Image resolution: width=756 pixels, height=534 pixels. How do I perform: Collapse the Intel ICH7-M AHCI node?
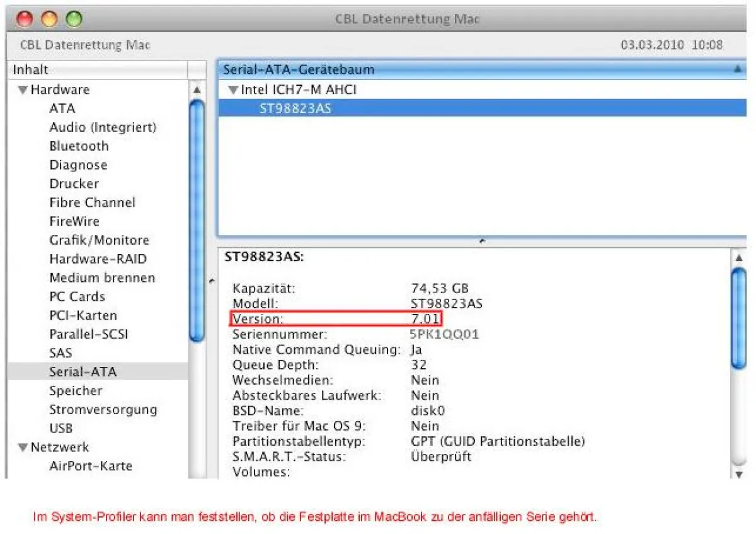(235, 90)
